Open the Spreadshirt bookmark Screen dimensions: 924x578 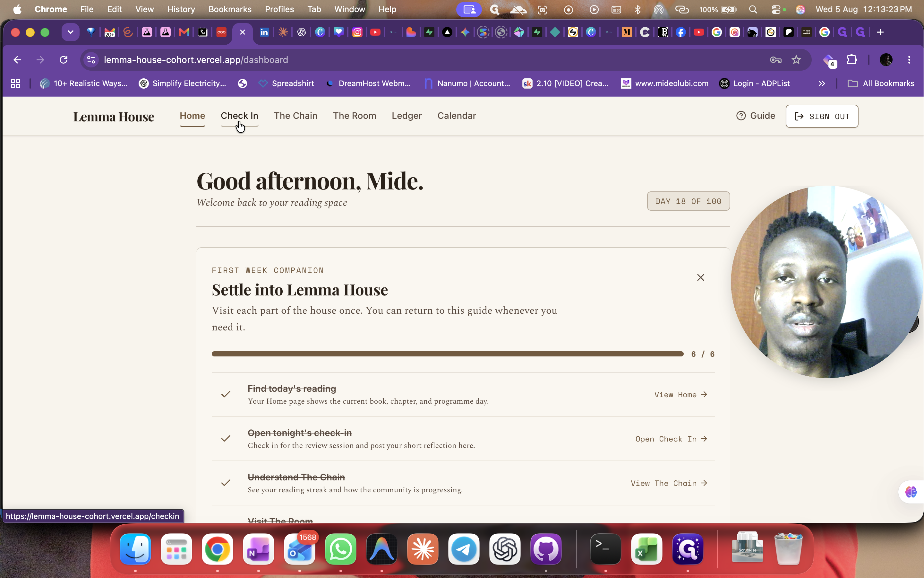point(286,83)
